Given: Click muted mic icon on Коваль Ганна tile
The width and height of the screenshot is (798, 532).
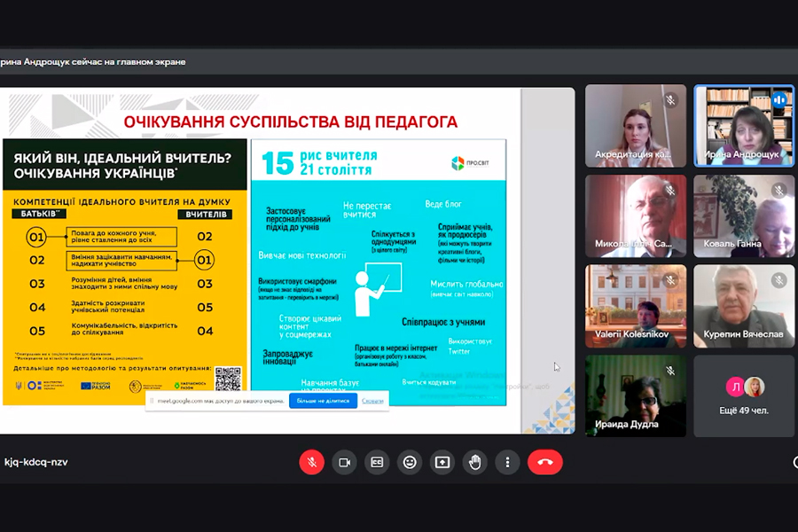Looking at the screenshot, I should [779, 191].
